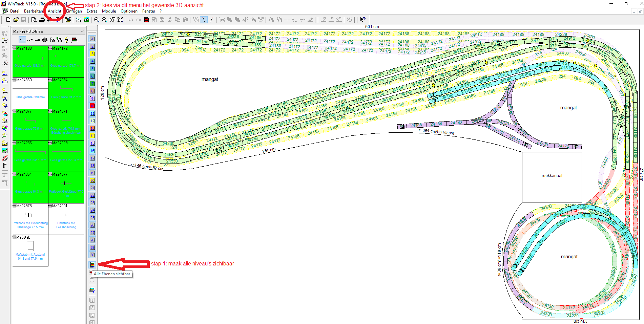Click the Zoom to fit icon

click(x=120, y=20)
